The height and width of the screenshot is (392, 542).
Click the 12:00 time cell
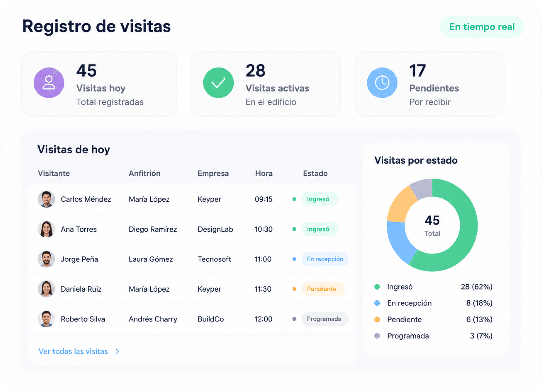click(x=263, y=319)
